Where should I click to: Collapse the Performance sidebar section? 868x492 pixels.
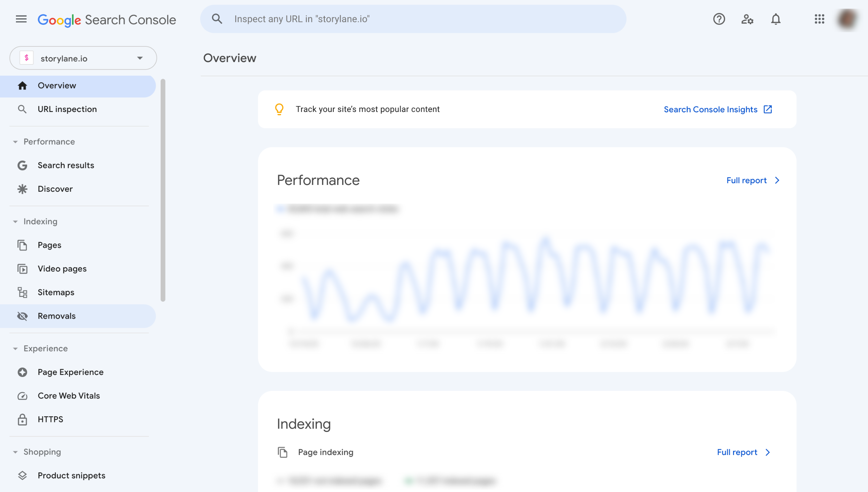[15, 142]
